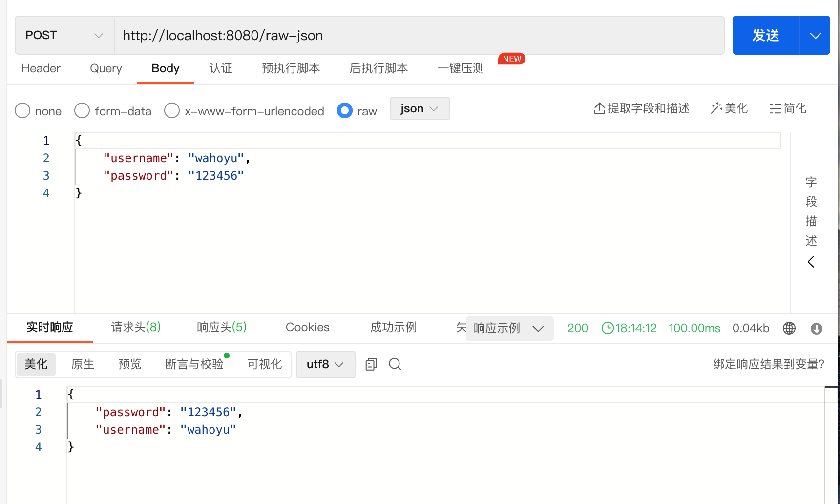
Task: Open search in the response body
Action: 395,364
